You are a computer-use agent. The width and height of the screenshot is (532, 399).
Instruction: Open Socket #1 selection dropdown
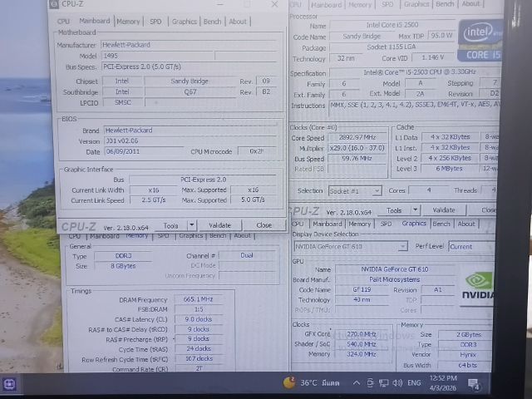point(355,191)
